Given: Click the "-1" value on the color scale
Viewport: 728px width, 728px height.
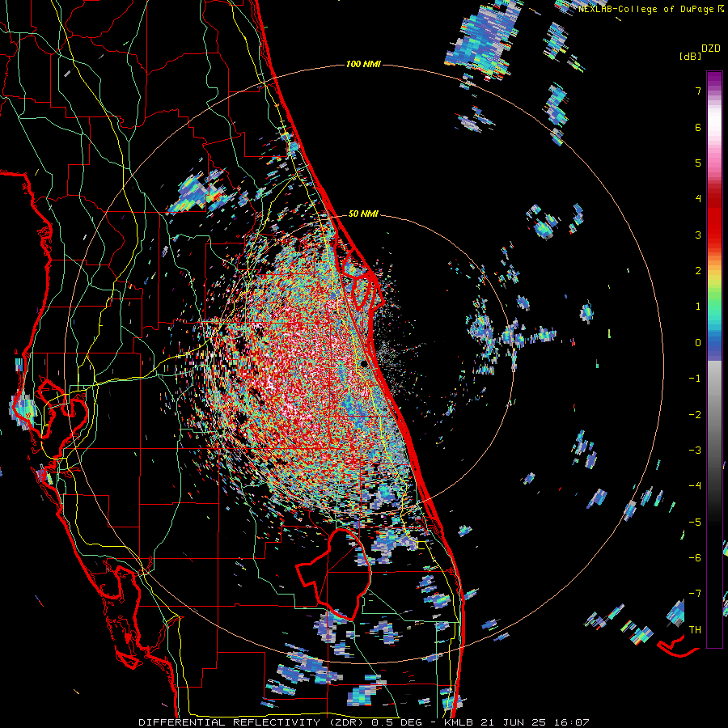Looking at the screenshot, I should pos(695,379).
